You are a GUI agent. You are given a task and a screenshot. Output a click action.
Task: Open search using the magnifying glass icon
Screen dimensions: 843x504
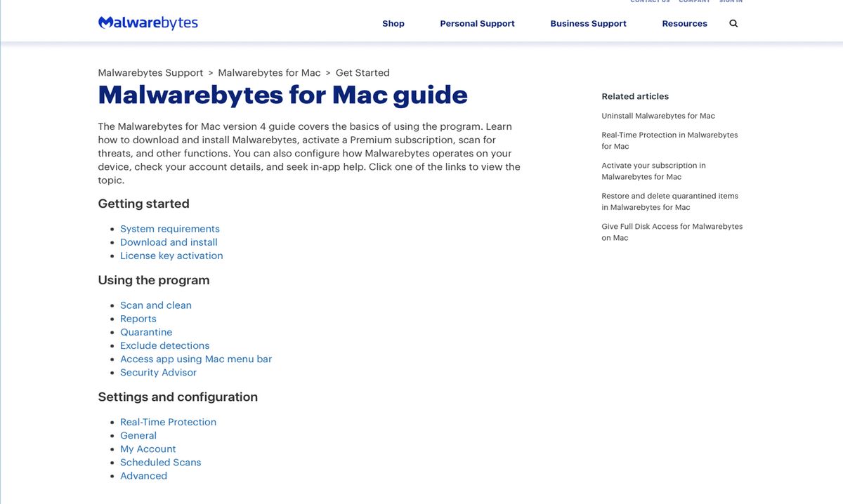click(x=733, y=23)
